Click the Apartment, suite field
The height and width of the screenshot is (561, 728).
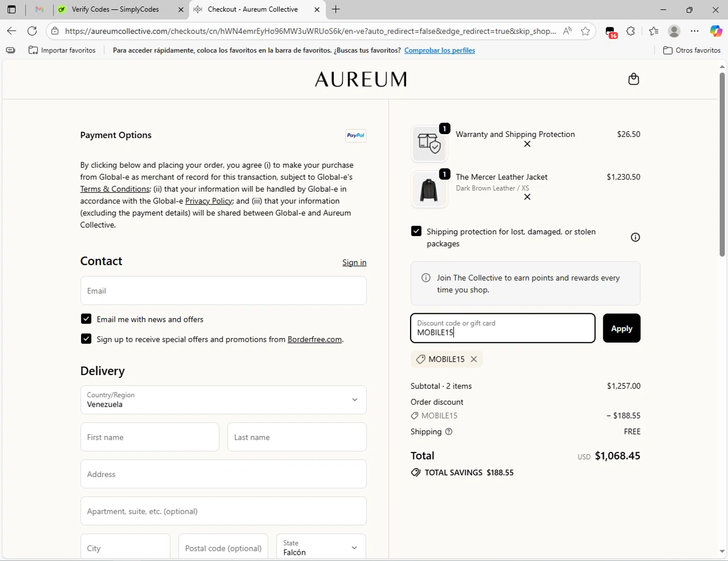223,511
